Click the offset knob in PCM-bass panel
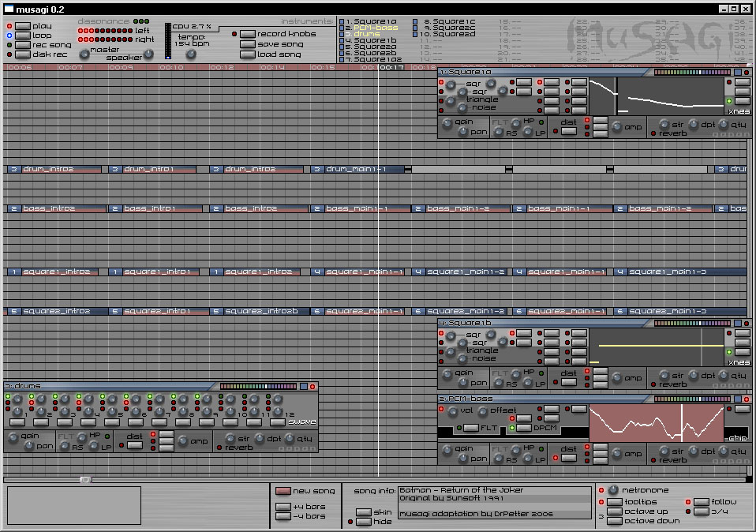This screenshot has height=532, width=756. tap(483, 411)
